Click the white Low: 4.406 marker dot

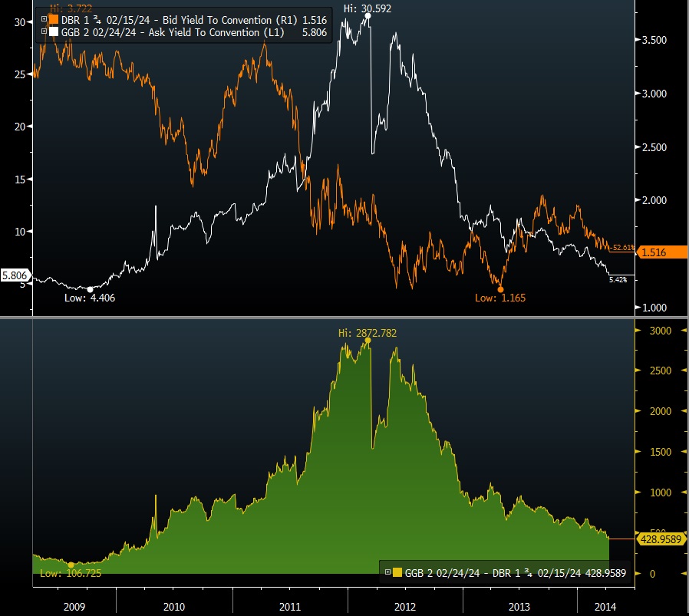tap(90, 289)
